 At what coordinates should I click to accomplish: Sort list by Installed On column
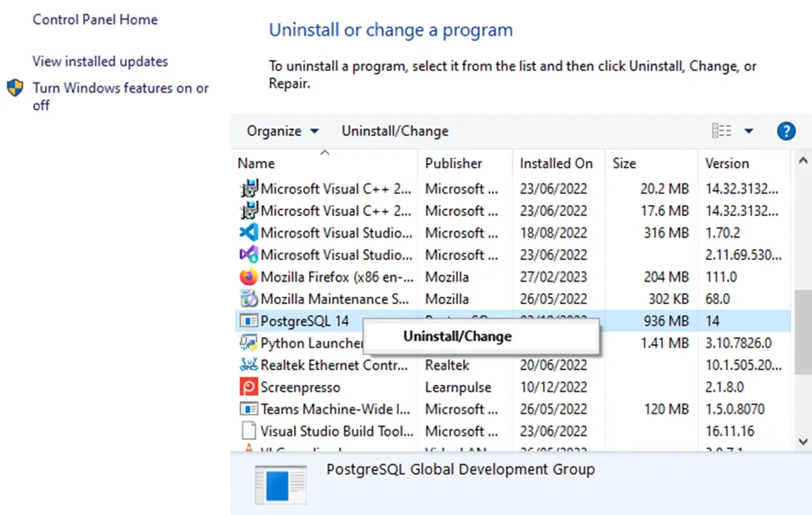(556, 163)
